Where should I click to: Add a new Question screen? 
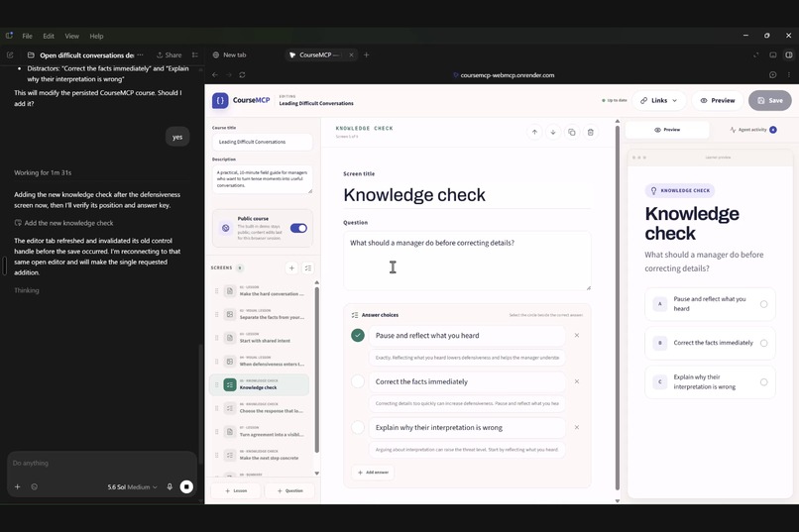point(289,490)
